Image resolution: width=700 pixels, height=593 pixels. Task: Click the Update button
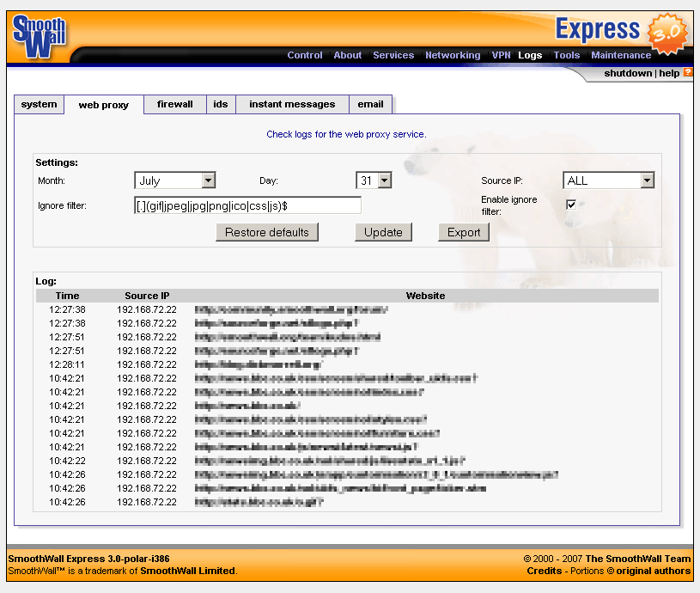(x=383, y=232)
